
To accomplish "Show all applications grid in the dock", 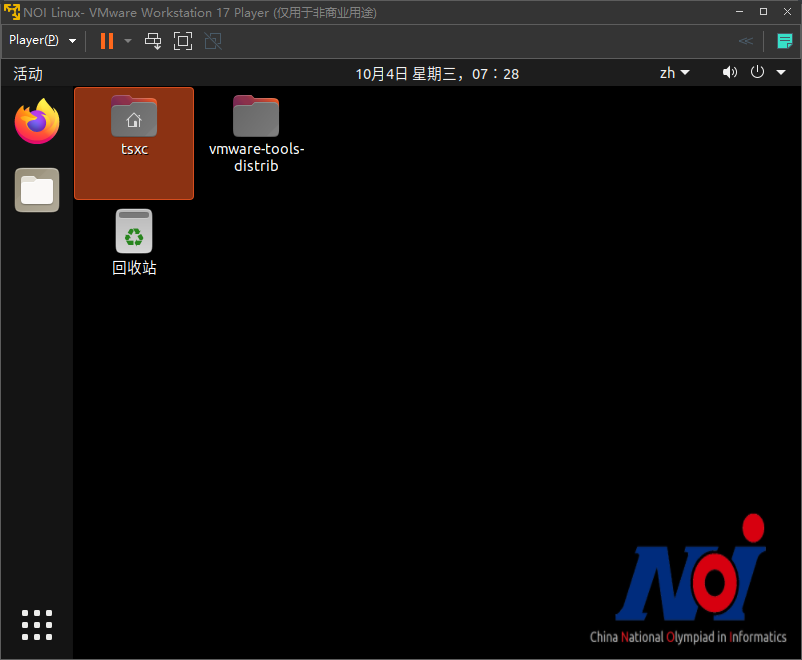I will [37, 624].
